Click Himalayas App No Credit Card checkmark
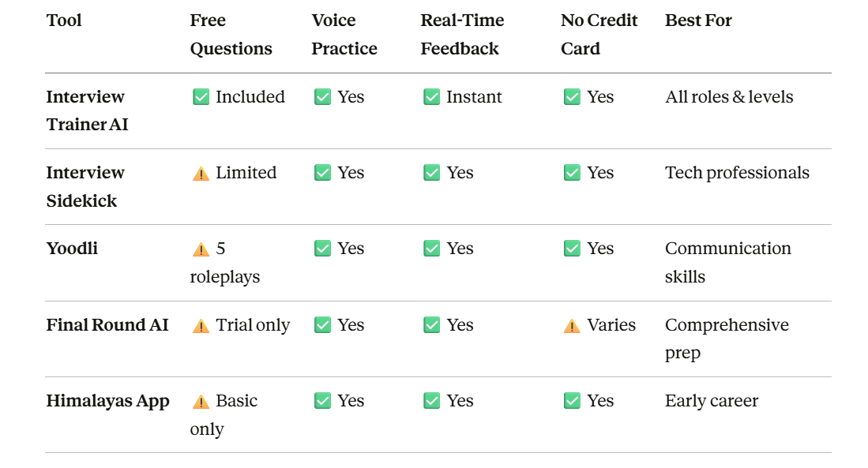Screen dimensions: 868x468 coord(572,401)
